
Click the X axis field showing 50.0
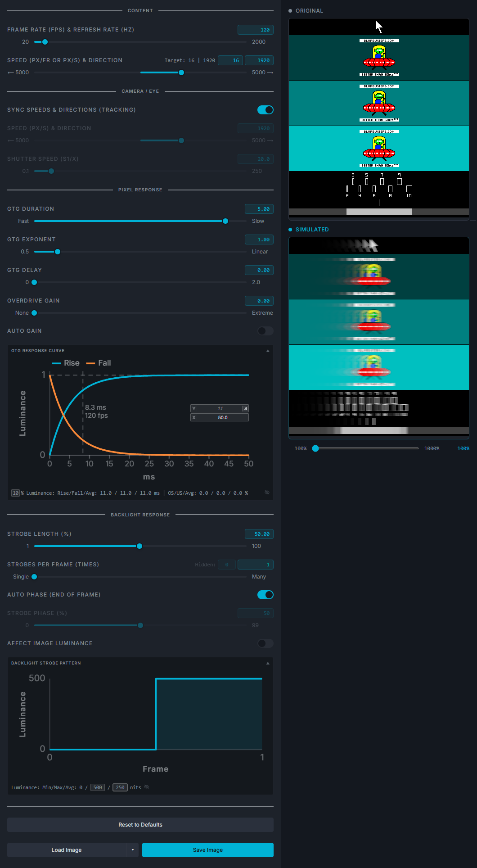(223, 417)
